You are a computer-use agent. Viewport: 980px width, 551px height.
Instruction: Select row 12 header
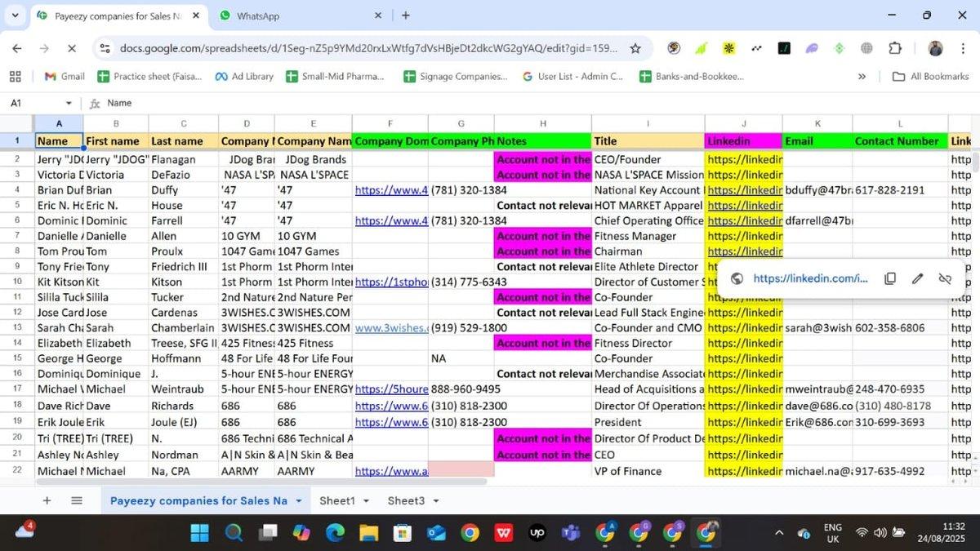pyautogui.click(x=16, y=313)
